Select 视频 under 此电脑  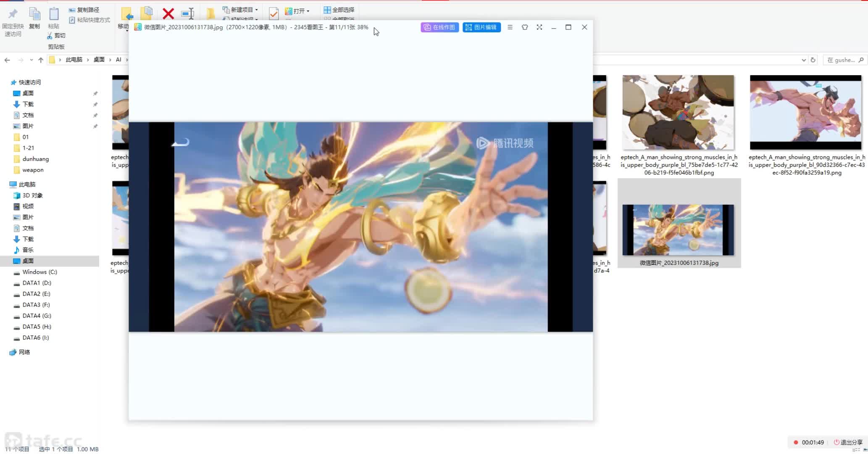tap(28, 206)
